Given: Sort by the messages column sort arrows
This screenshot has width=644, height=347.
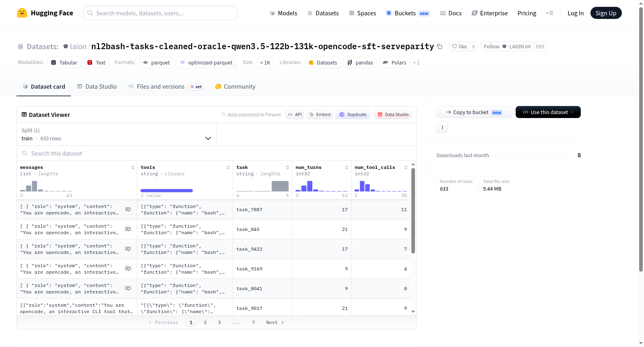Looking at the screenshot, I should pos(133,167).
